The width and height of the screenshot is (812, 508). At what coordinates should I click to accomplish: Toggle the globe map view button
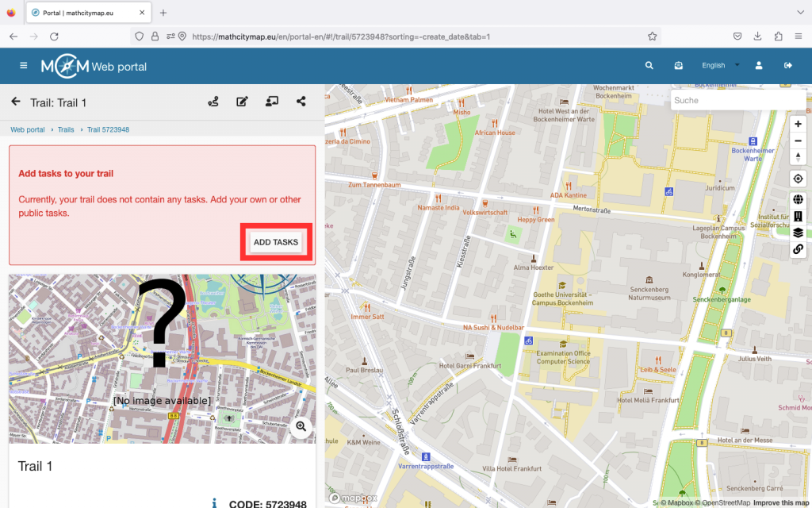(x=798, y=200)
